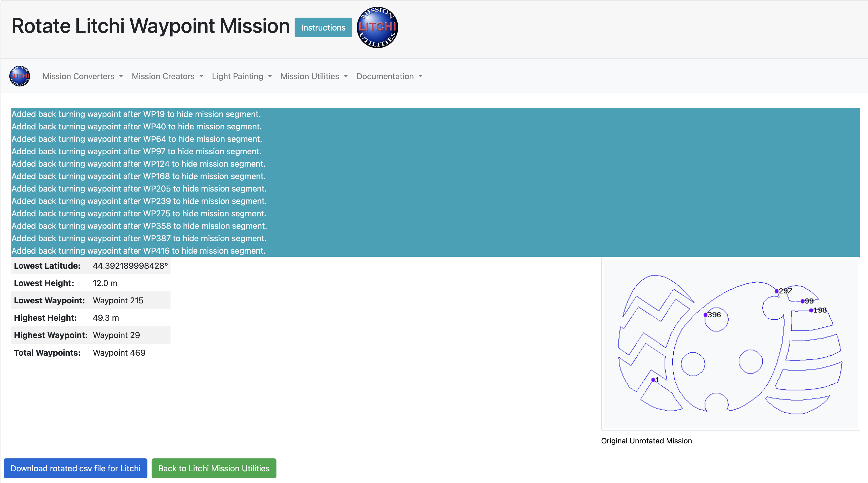Click the Highest Height value 49.3 m
Screen dimensions: 868x483
[x=106, y=318]
